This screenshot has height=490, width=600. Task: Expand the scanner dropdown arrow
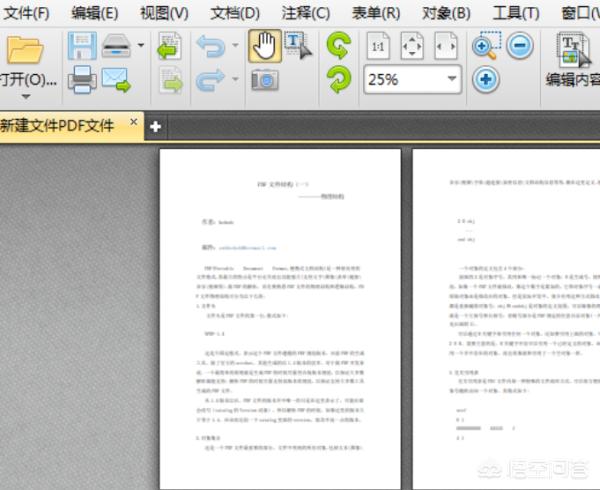click(141, 45)
